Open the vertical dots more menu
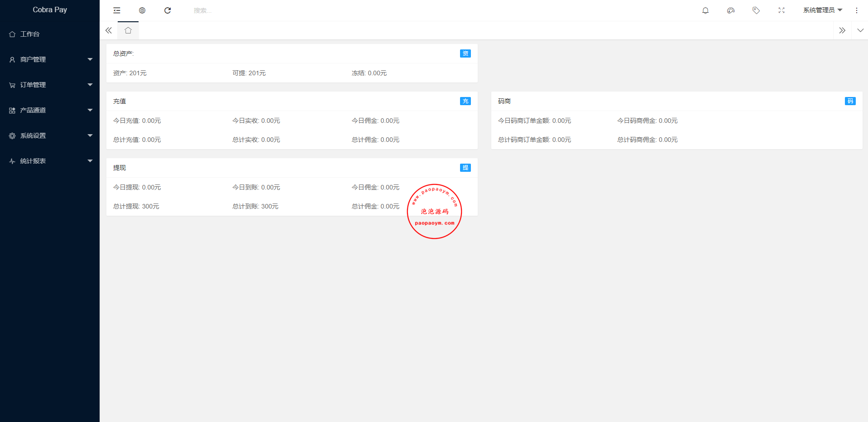Screen dimensions: 868x422 pos(856,10)
